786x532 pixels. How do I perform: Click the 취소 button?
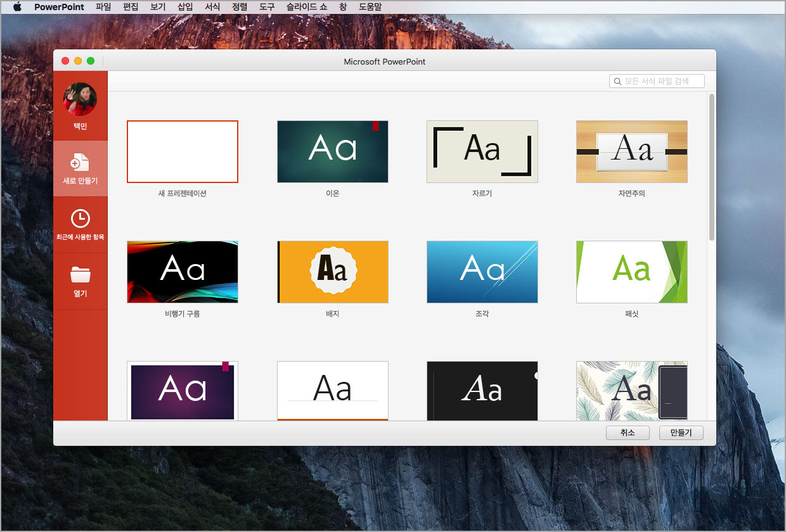[628, 433]
